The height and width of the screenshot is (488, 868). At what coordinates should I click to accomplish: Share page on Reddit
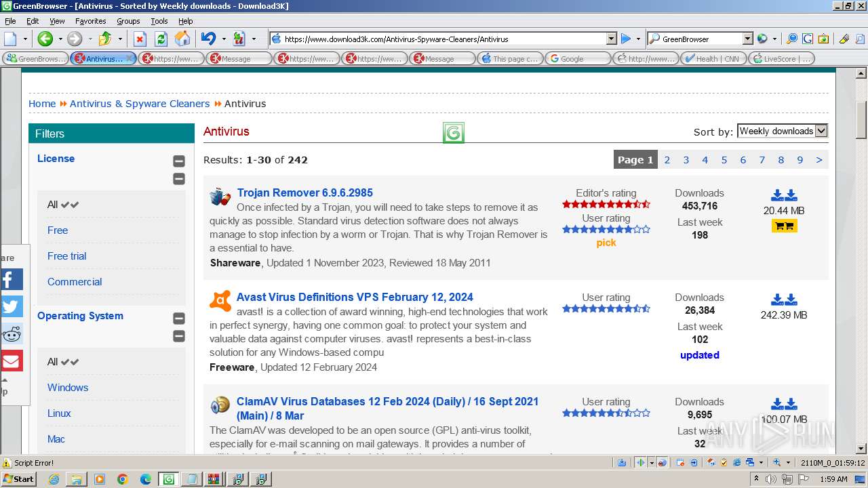(12, 333)
